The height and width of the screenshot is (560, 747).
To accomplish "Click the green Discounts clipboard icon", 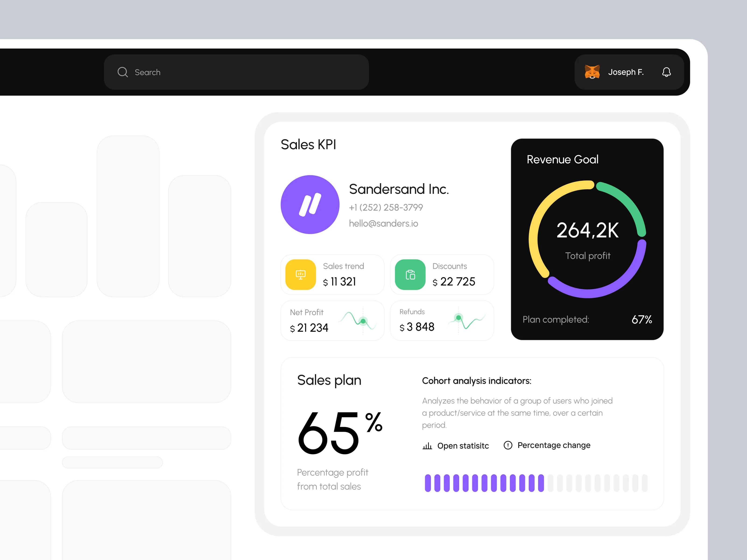I will click(410, 274).
